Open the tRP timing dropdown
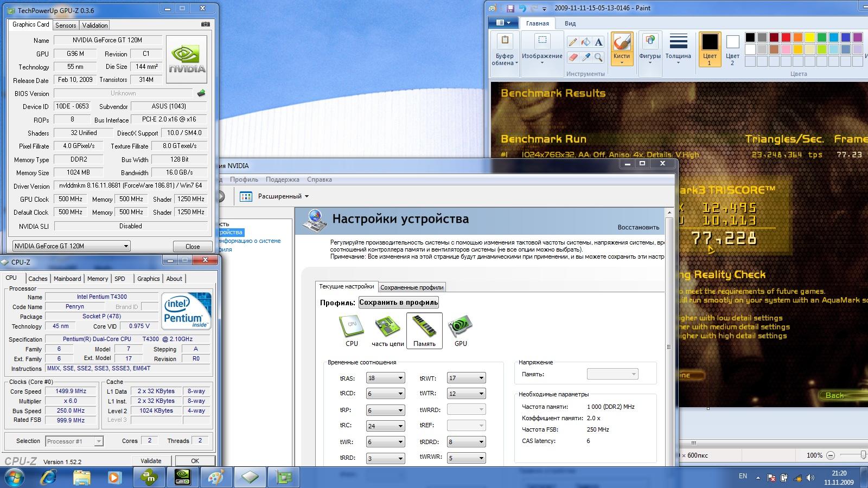The height and width of the screenshot is (488, 868). point(385,410)
